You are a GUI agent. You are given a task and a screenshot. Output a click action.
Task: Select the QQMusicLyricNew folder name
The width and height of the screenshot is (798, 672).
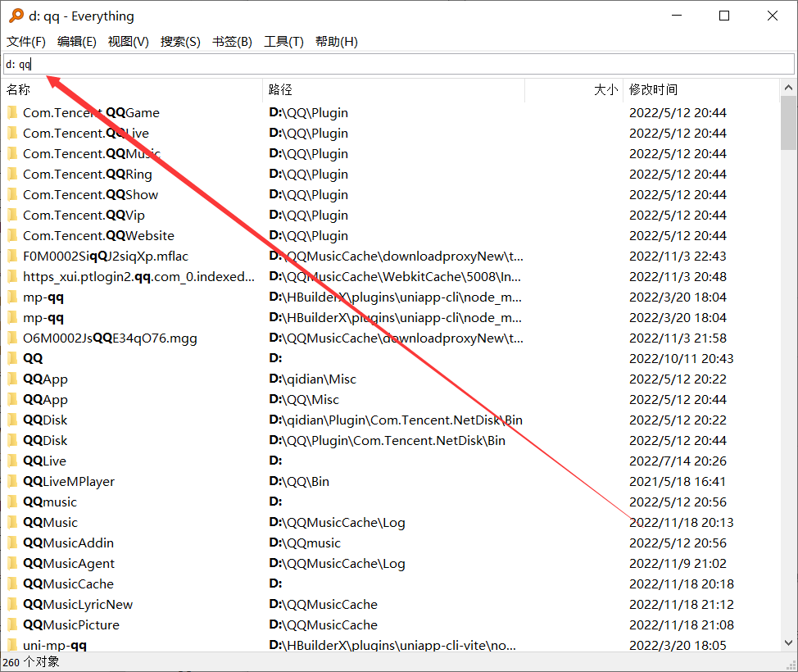[x=78, y=604]
